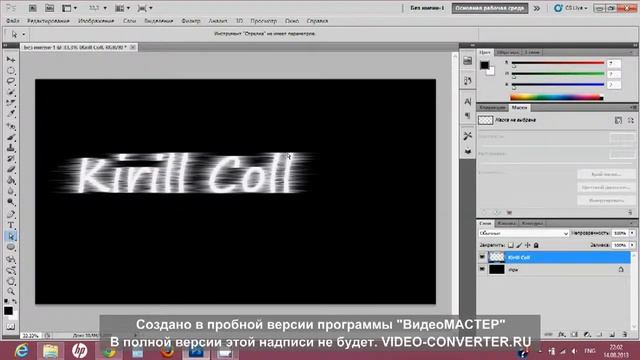Viewport: 640px width, 360px height.
Task: Close the document tab
Action: [133, 47]
